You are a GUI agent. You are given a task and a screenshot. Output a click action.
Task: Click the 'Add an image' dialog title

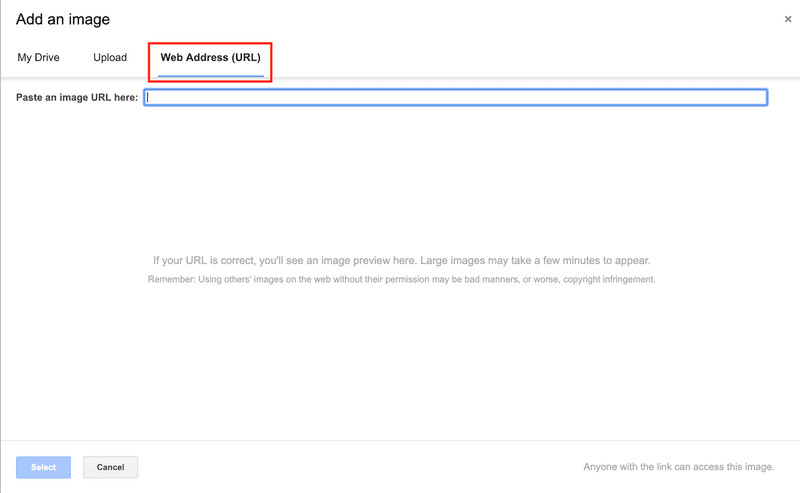click(x=63, y=19)
